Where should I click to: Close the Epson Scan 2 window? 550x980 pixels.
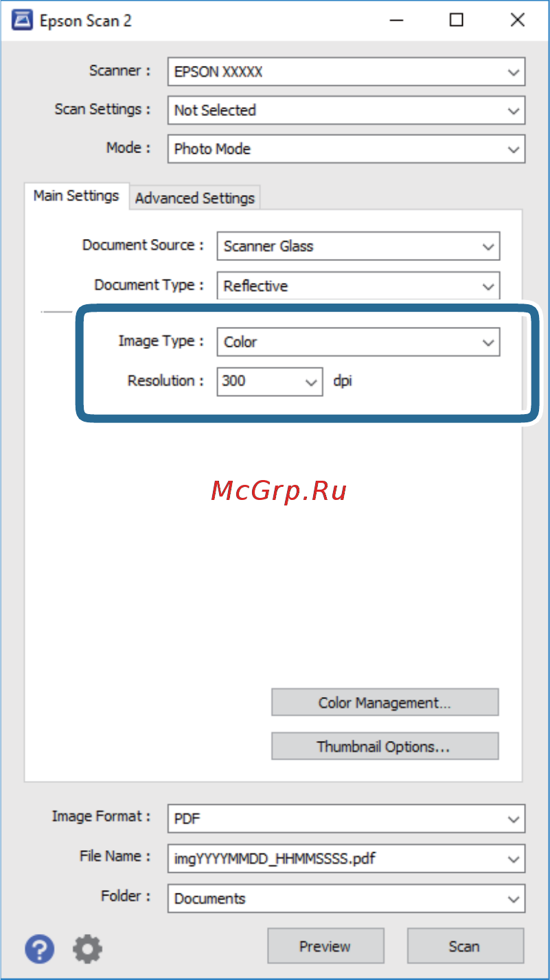pyautogui.click(x=518, y=21)
